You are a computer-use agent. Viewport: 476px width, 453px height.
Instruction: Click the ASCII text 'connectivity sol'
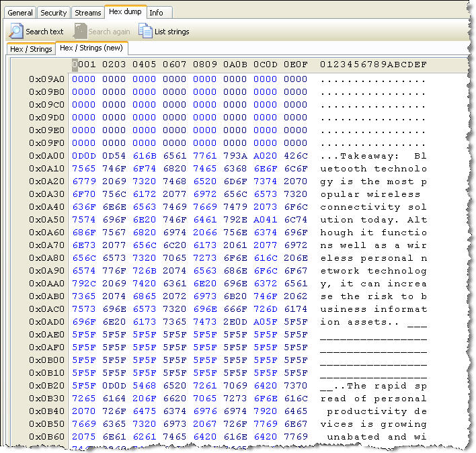pyautogui.click(x=373, y=207)
